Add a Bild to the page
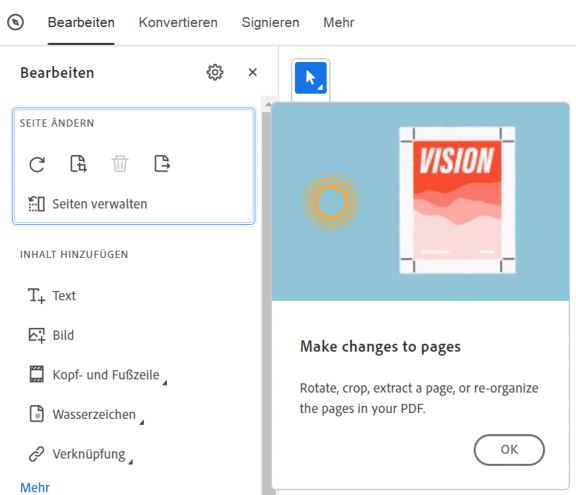 [51, 335]
